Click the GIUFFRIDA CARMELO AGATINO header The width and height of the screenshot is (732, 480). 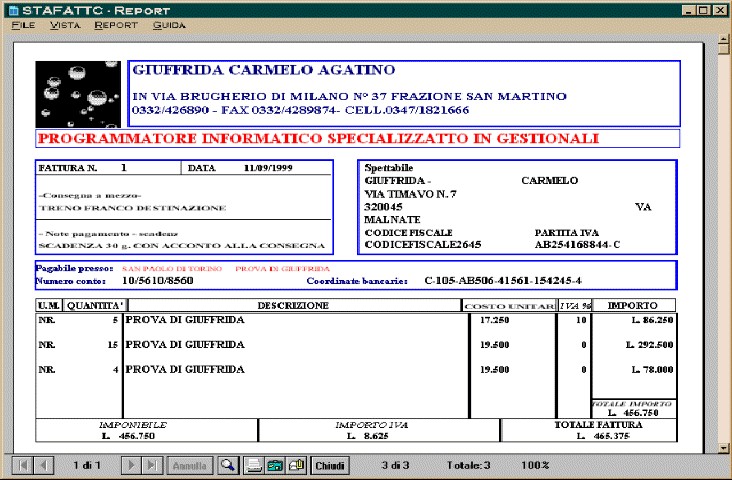[263, 71]
